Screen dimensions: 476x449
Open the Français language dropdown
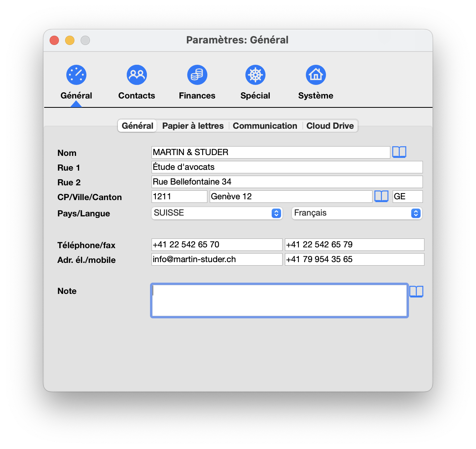pos(357,213)
